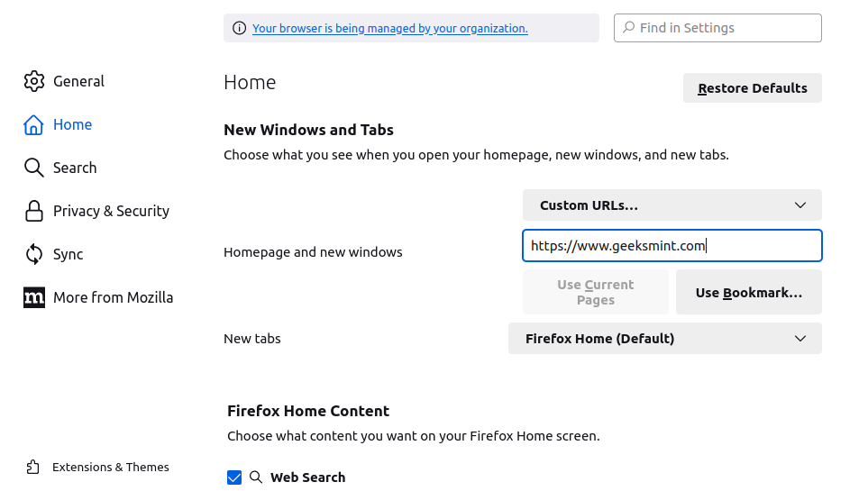Switch to the Sync settings section

click(68, 254)
